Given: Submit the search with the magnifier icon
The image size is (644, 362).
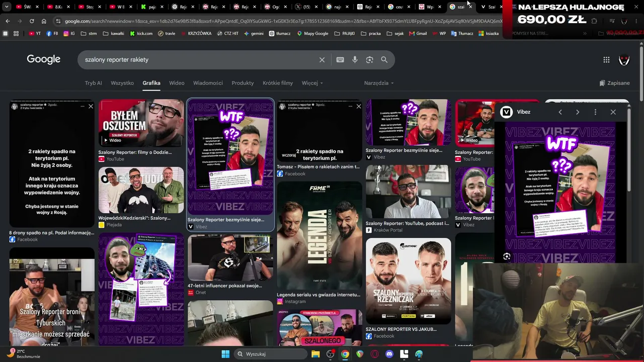Looking at the screenshot, I should 384,60.
